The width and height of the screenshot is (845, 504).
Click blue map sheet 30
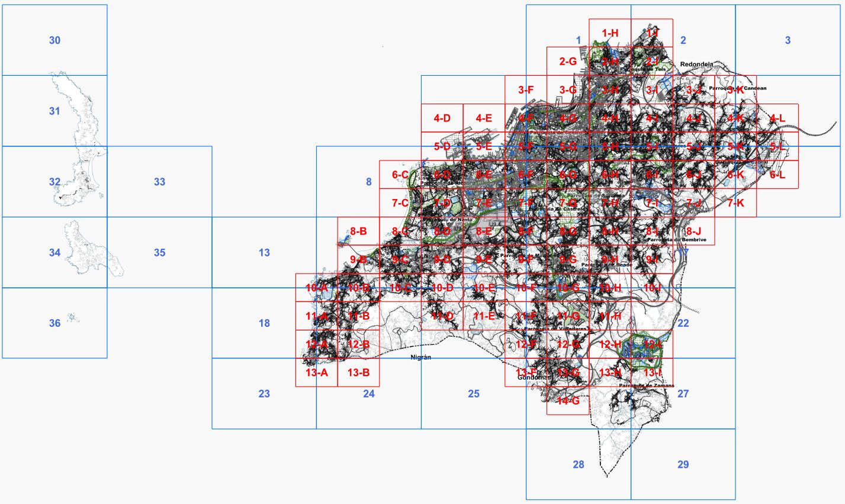pyautogui.click(x=54, y=40)
